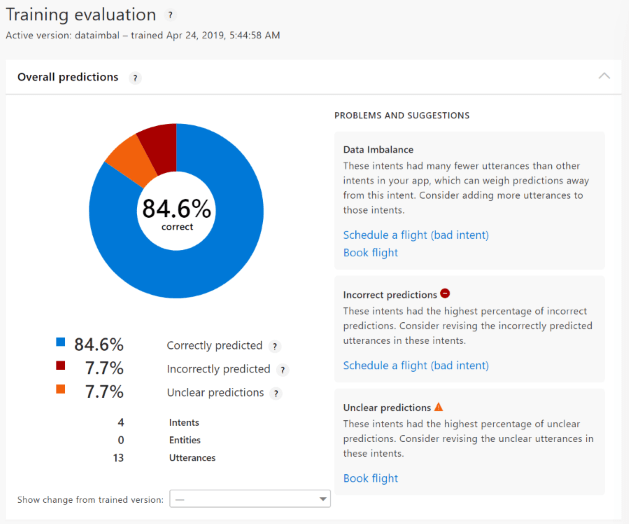629x524 pixels.
Task: Click the dark red Incorrectly predicted legend swatch
Action: click(x=61, y=367)
